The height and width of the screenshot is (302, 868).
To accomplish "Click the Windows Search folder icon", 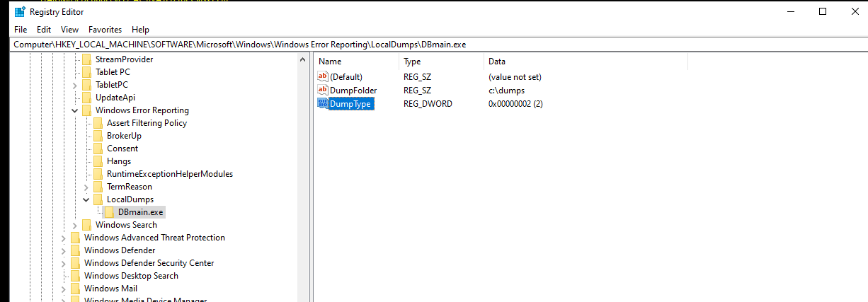I will [x=87, y=225].
